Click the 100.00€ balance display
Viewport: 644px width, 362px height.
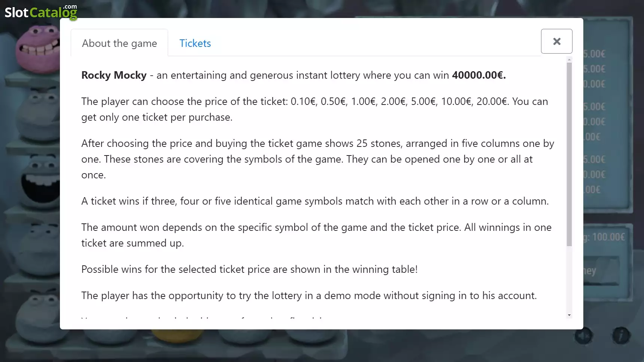pos(604,237)
